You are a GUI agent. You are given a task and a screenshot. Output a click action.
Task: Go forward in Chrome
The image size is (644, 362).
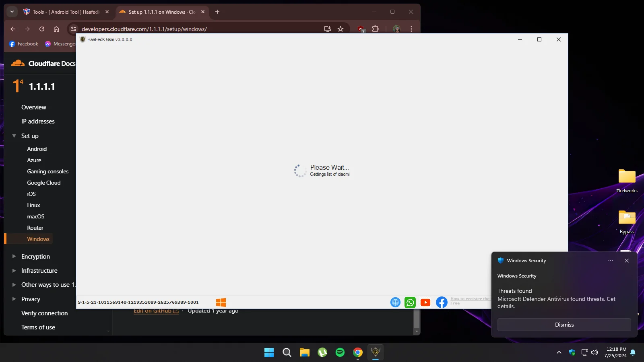[x=27, y=29]
